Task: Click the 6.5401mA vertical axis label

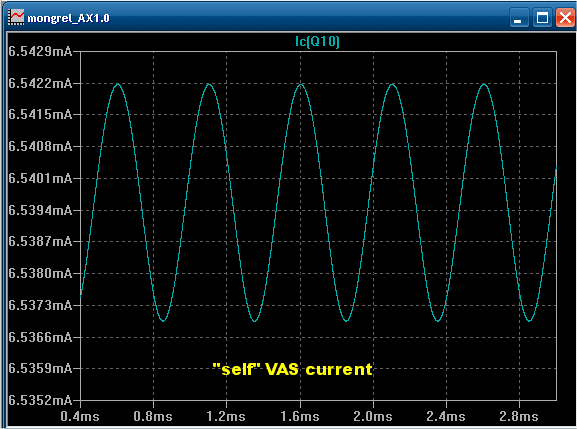Action: pyautogui.click(x=40, y=178)
